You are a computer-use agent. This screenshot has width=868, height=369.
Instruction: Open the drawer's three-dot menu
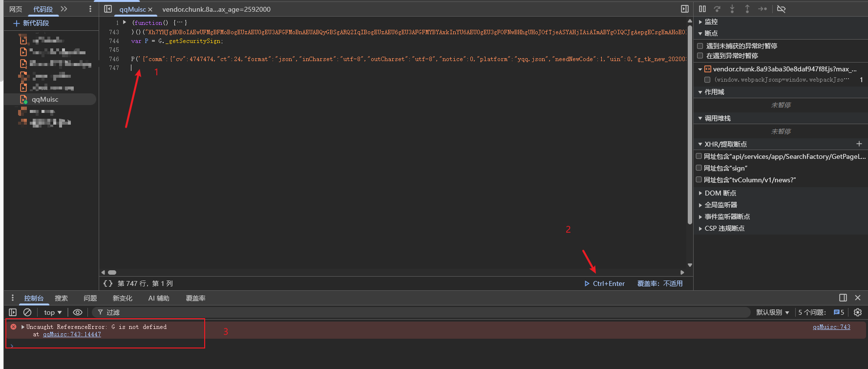click(x=13, y=298)
